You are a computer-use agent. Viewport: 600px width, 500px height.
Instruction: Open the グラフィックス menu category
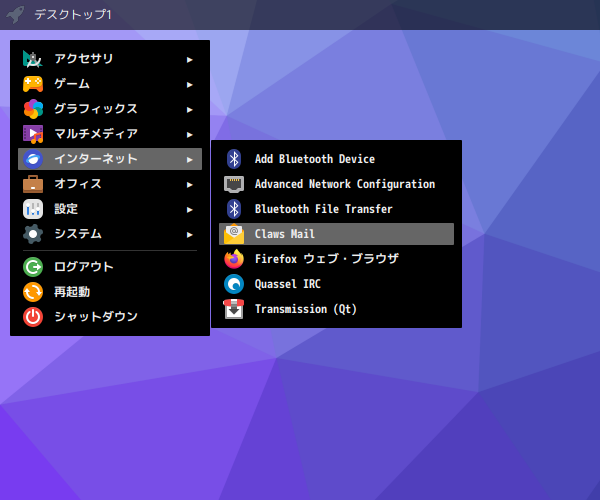coord(110,109)
